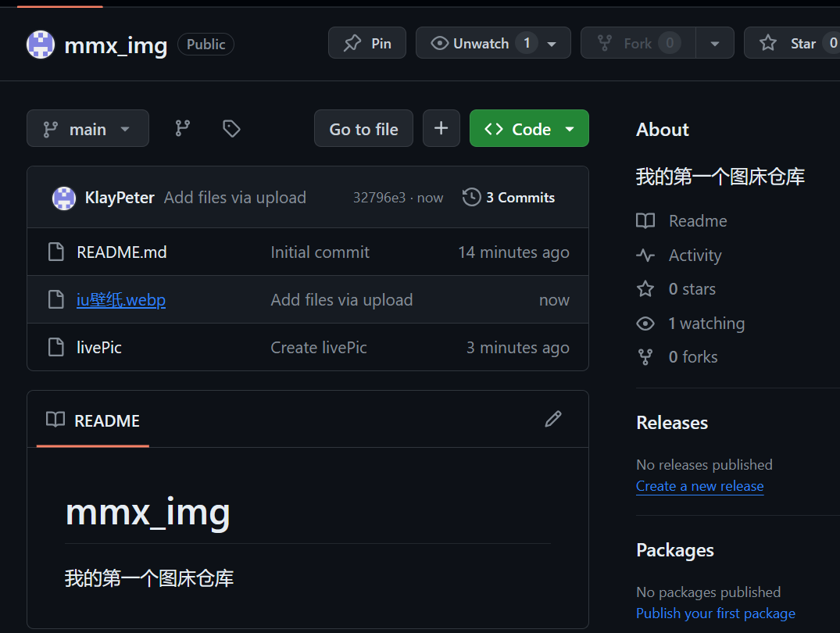Image resolution: width=840 pixels, height=633 pixels.
Task: Click the file icon beside livePic
Action: point(56,347)
